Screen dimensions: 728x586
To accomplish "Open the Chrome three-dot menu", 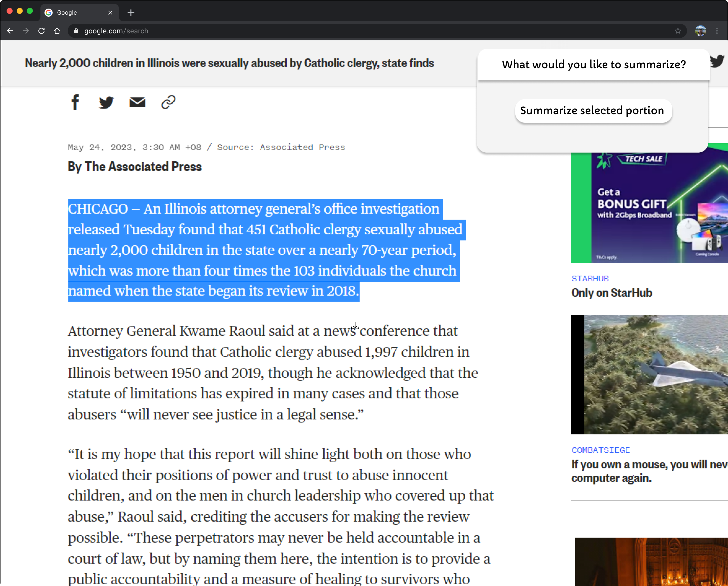I will coord(717,31).
